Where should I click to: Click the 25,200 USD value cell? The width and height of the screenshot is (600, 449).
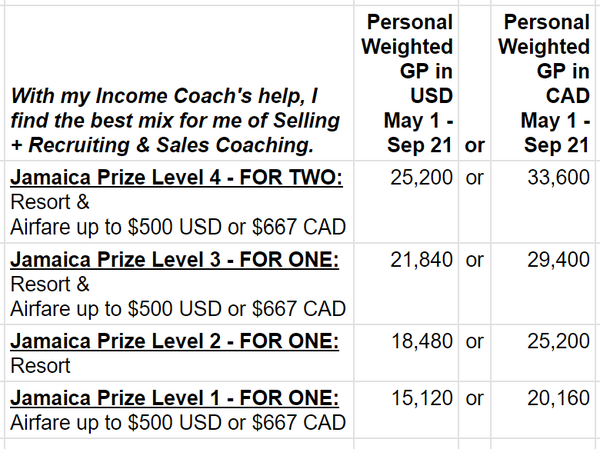pos(406,202)
